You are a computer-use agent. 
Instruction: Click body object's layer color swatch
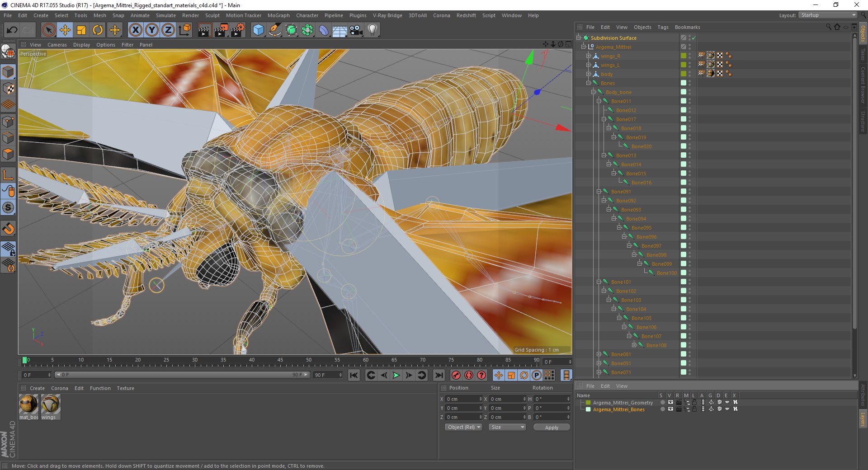coord(684,74)
